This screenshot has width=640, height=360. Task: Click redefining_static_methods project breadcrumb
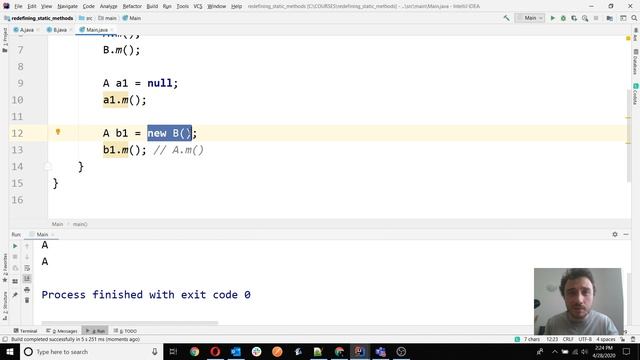point(39,18)
